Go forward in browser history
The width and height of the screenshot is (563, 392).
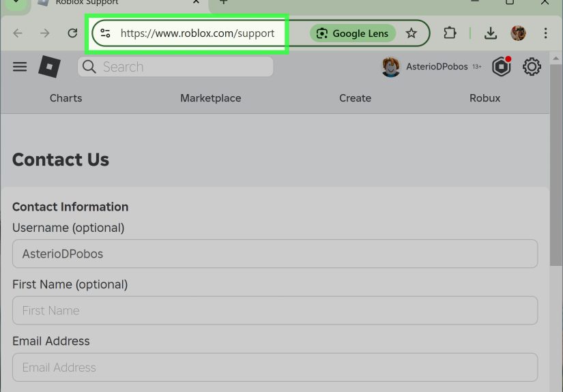point(45,33)
